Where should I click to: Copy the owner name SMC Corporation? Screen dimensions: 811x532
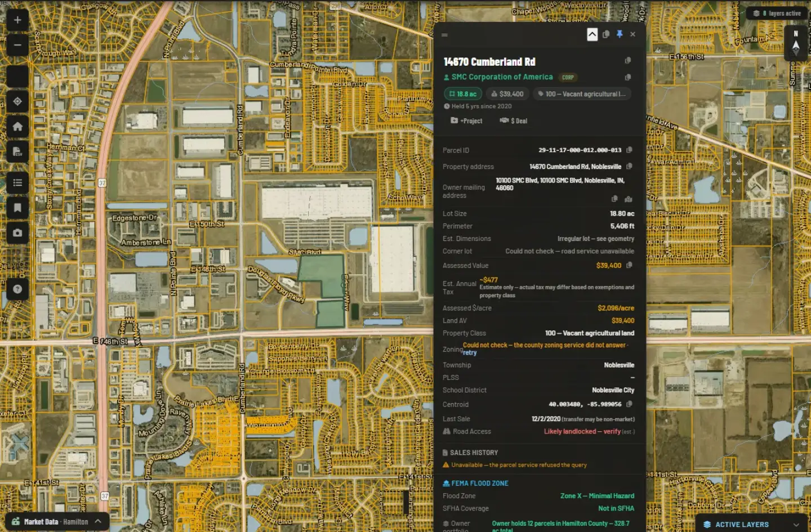(x=628, y=77)
